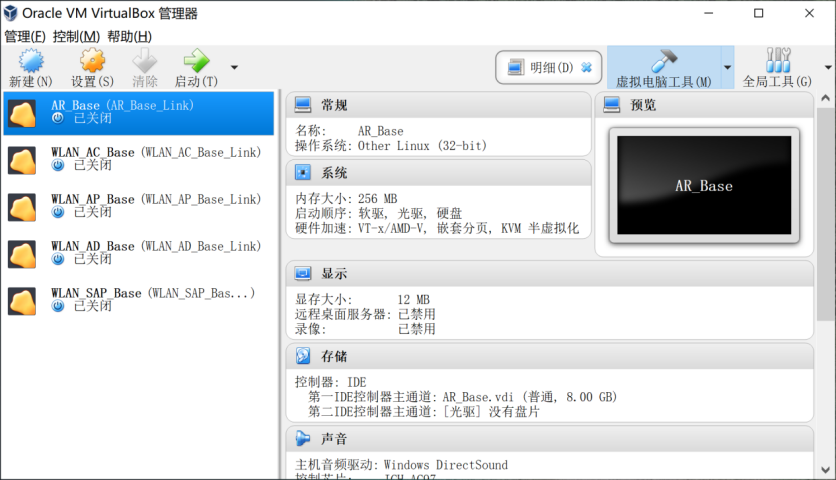Click the AR_Base preview thumbnail
This screenshot has width=836, height=480.
point(704,185)
